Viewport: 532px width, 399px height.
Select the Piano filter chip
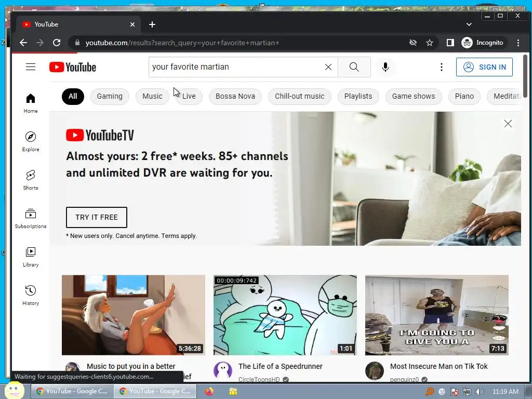click(464, 96)
